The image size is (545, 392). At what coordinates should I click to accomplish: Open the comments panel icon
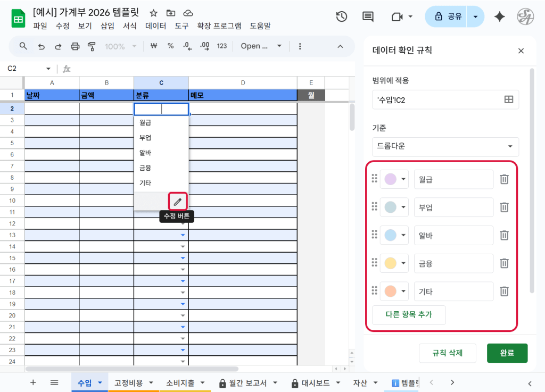coord(368,16)
